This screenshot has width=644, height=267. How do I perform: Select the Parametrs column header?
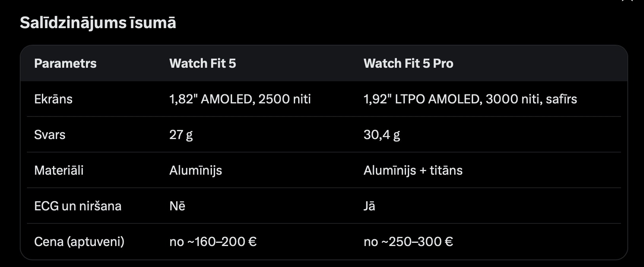click(65, 63)
